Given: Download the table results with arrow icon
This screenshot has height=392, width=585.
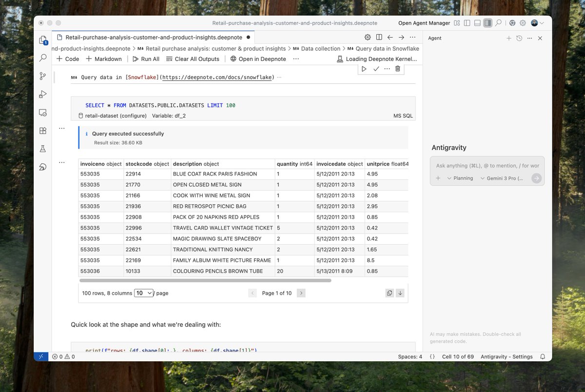Looking at the screenshot, I should click(400, 293).
